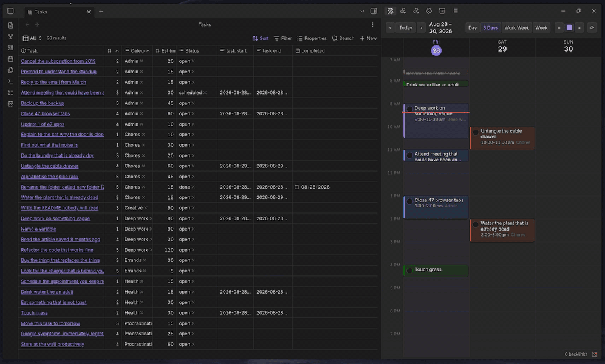Switch calendar to Work Week view
The width and height of the screenshot is (605, 364).
(x=517, y=28)
